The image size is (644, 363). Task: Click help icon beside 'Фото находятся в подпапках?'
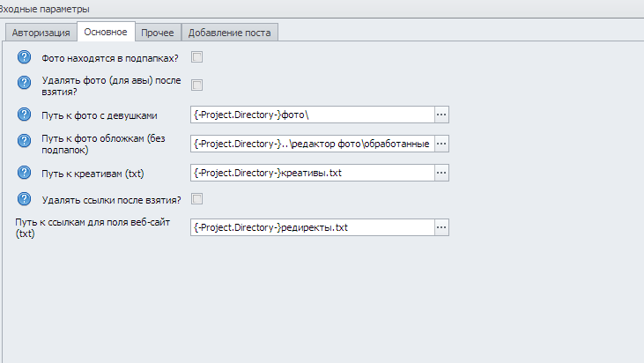point(25,57)
